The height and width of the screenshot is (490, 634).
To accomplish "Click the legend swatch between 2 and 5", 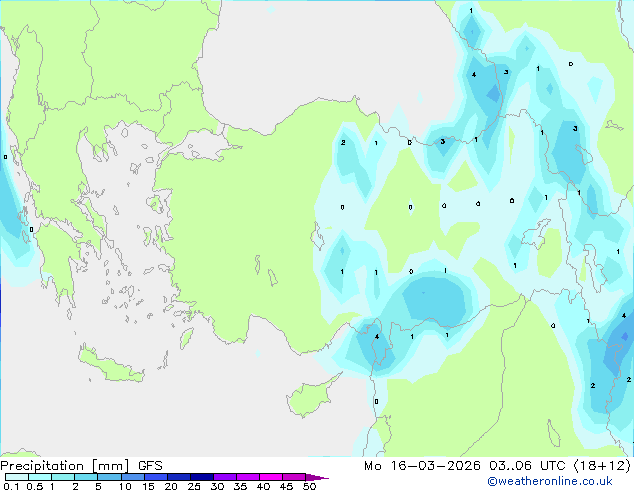I will tap(86, 477).
